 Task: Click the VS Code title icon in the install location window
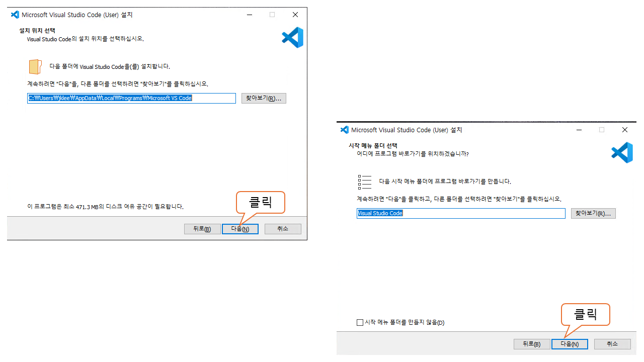coord(15,15)
